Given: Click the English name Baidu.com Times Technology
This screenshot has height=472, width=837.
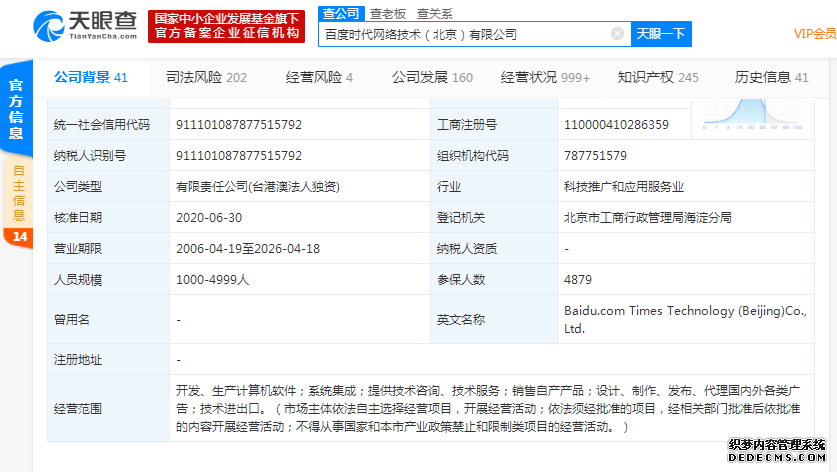Looking at the screenshot, I should 685,320.
